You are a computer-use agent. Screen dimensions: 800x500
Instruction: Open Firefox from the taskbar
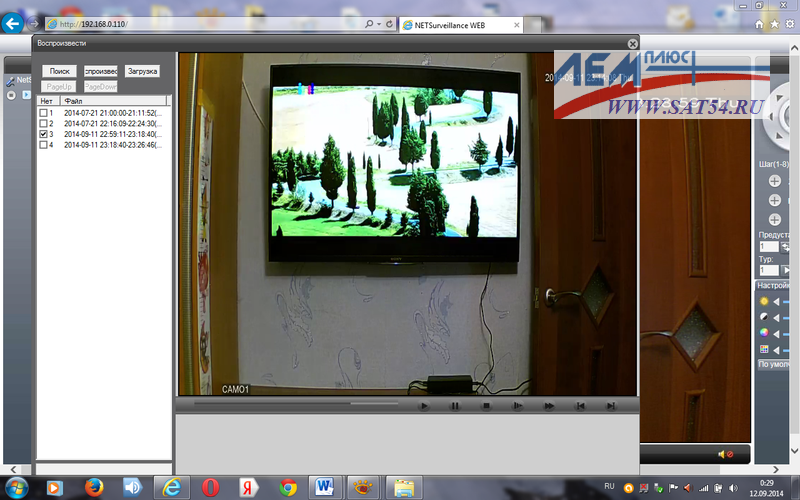point(94,488)
